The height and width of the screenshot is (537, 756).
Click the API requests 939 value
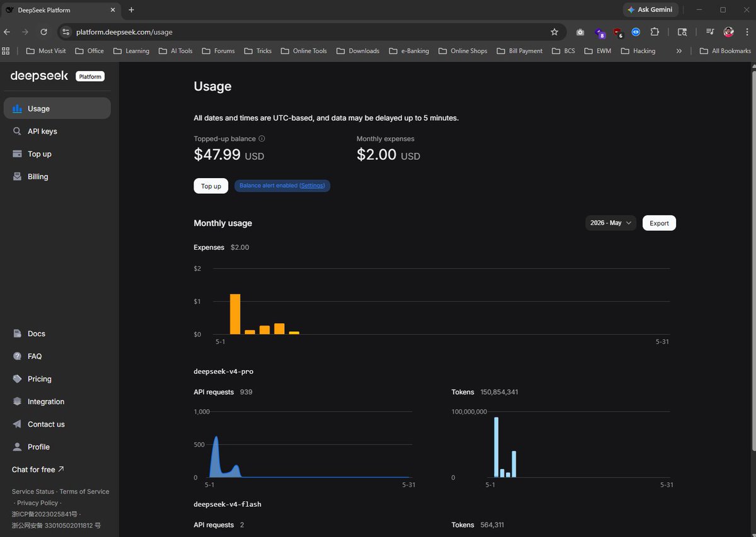click(246, 392)
